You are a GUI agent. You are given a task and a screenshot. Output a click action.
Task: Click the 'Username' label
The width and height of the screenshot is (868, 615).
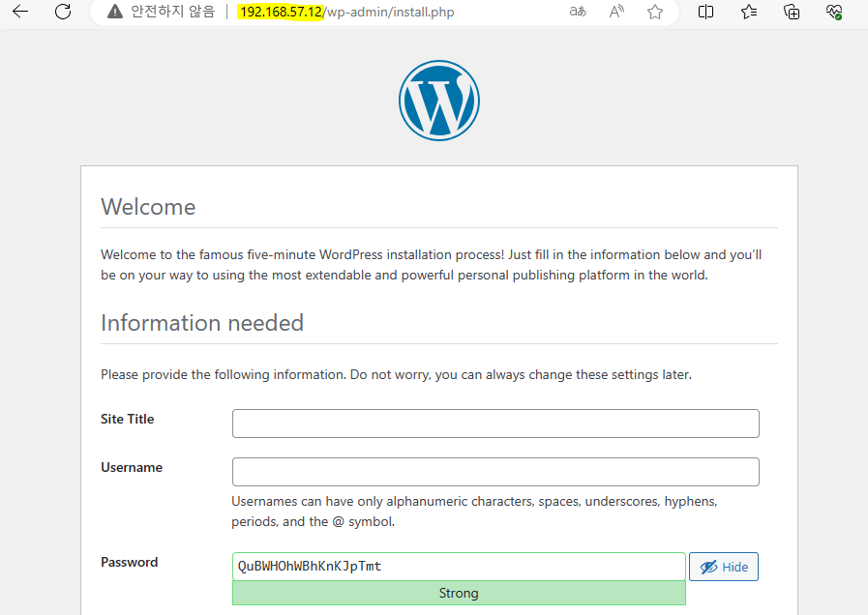(x=132, y=467)
